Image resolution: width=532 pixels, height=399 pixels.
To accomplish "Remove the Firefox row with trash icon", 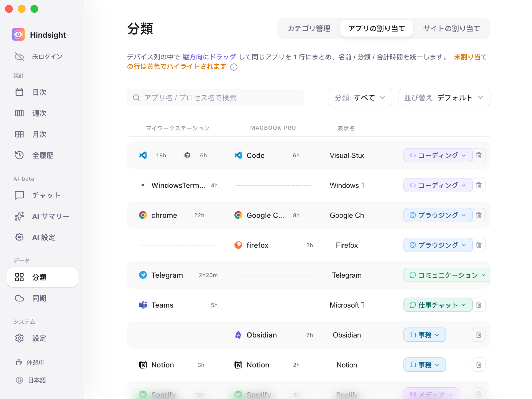I will click(479, 245).
